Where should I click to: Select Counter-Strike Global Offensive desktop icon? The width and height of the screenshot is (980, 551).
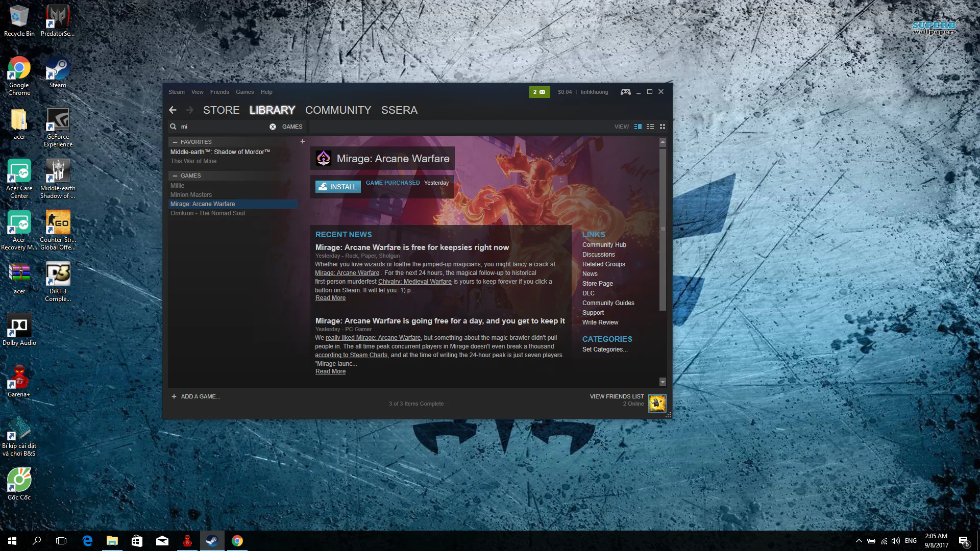(58, 231)
